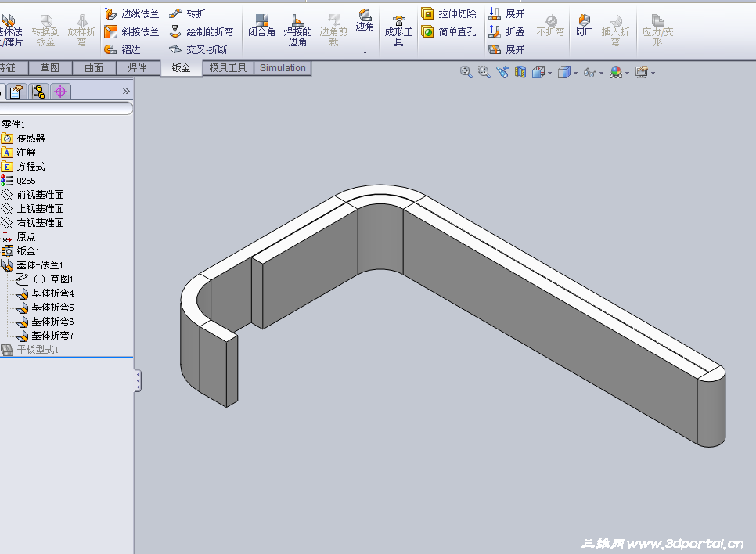756x554 pixels.
Task: Select the 交叉-折断 cross break tool
Action: (198, 49)
